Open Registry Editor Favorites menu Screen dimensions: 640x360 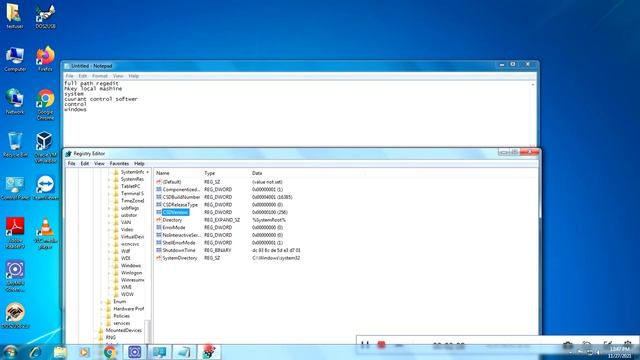pos(119,163)
